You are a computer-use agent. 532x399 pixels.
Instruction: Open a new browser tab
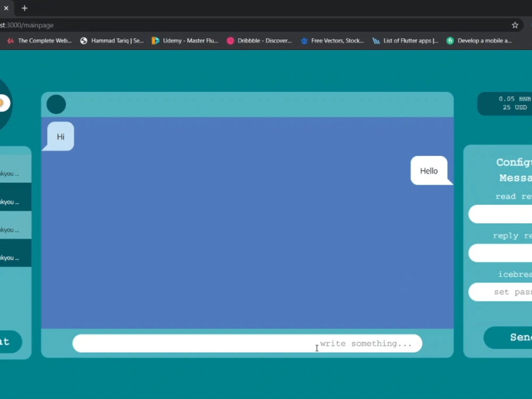[x=24, y=8]
